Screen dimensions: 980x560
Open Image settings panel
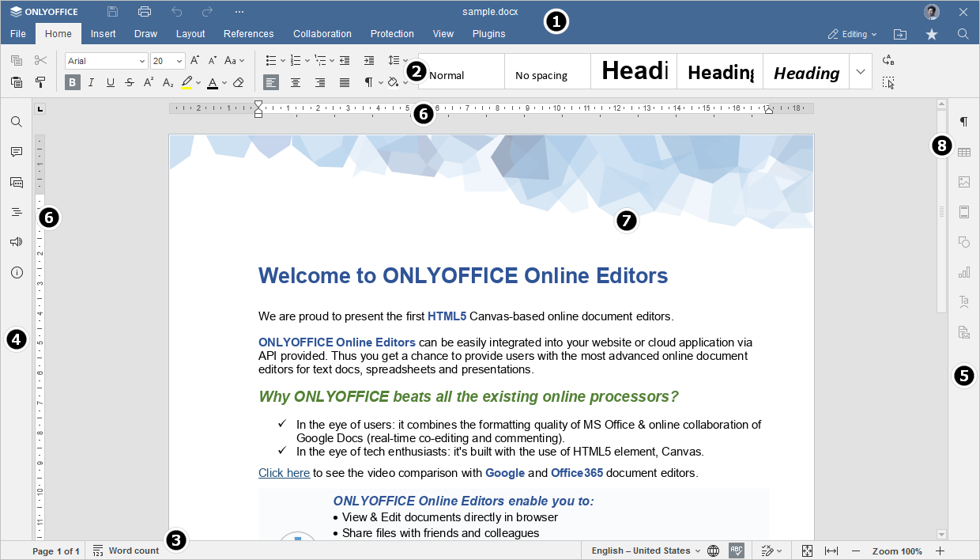[x=963, y=181]
